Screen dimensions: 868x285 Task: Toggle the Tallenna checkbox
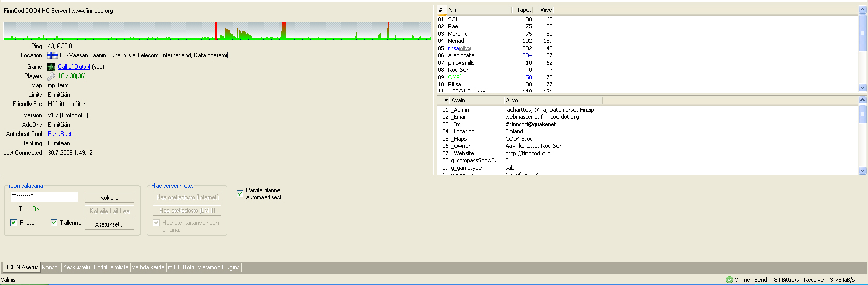coord(54,223)
